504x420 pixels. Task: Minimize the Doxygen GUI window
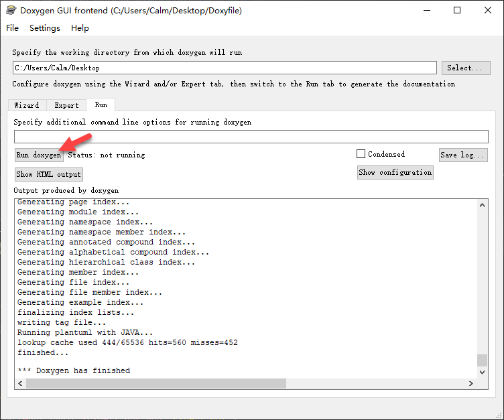click(427, 10)
